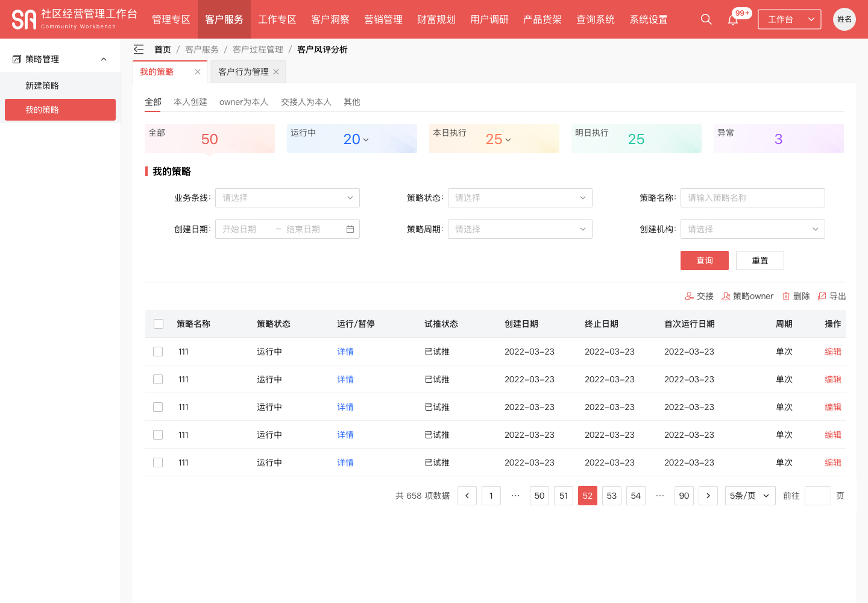Click the SA Community Workbench logo

[75, 19]
